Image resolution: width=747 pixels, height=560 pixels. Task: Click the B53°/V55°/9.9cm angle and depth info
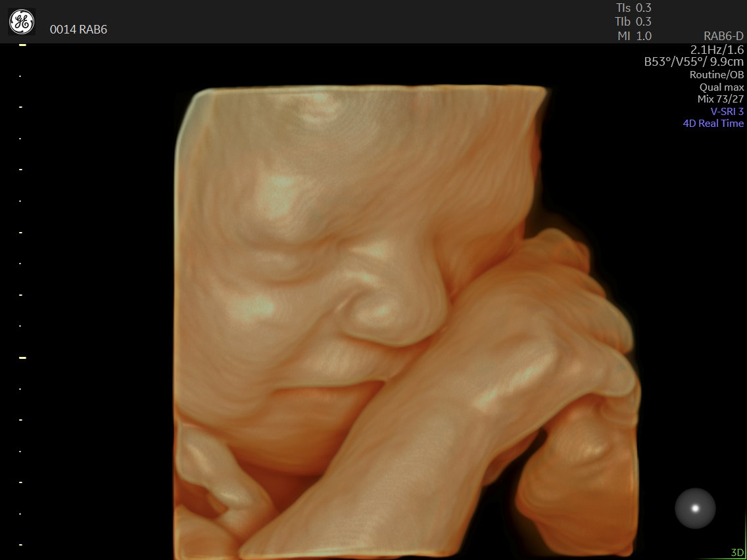coord(694,62)
